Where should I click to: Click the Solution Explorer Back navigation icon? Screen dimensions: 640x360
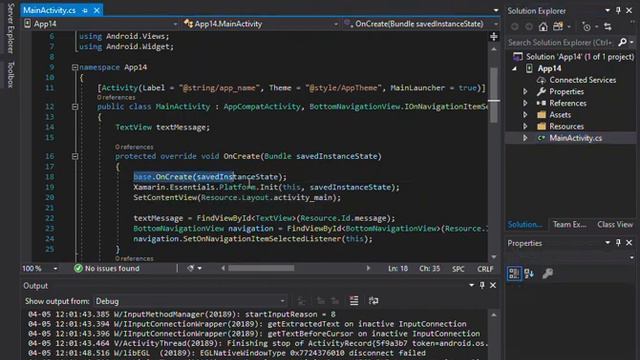(x=515, y=27)
